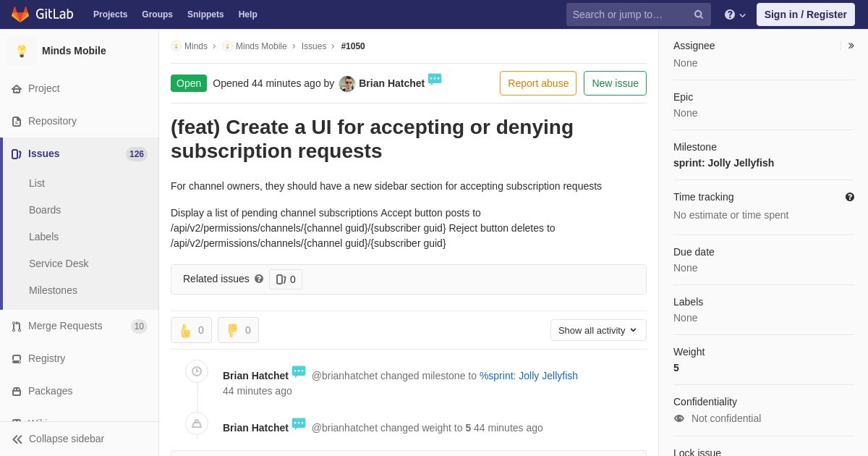868x456 pixels.
Task: Click the Registry disk icon
Action: click(17, 359)
